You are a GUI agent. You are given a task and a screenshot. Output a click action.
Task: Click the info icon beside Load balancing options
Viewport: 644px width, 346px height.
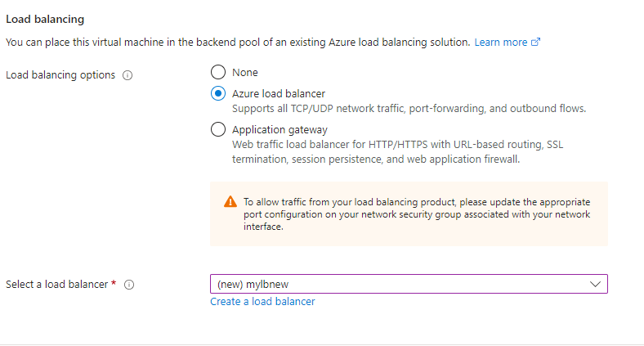[127, 75]
